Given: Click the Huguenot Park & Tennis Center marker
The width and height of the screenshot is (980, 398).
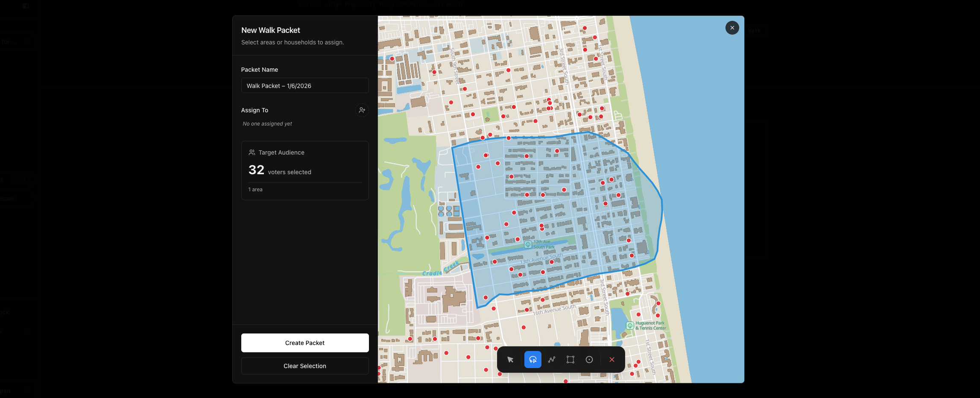Looking at the screenshot, I should click(x=630, y=325).
